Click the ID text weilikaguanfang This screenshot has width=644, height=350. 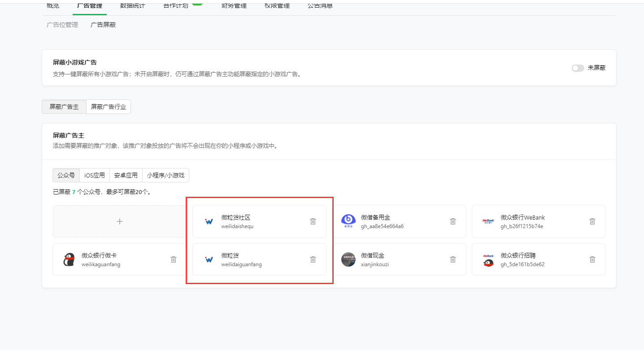coord(101,264)
